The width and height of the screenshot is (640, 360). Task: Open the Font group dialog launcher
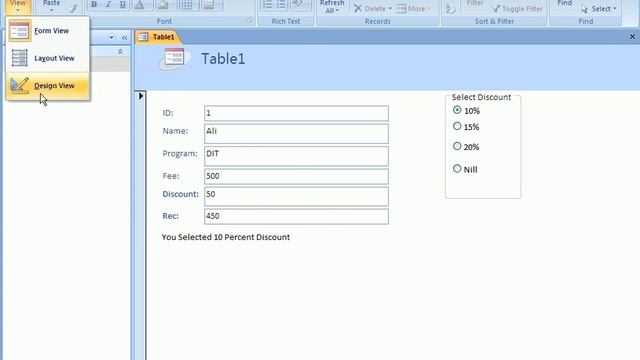click(250, 21)
